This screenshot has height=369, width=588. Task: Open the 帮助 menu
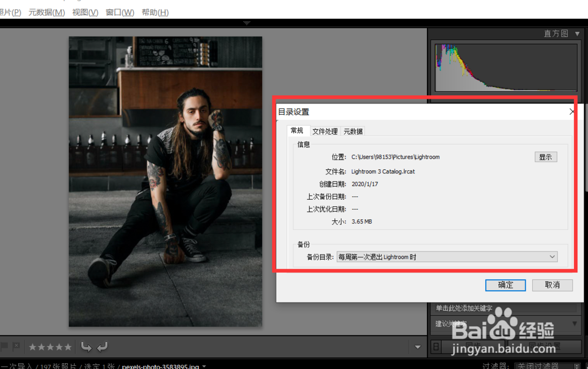(x=155, y=12)
